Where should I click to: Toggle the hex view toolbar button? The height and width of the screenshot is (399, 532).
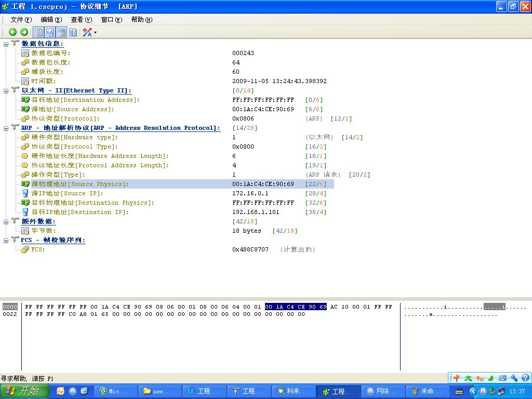click(50, 32)
